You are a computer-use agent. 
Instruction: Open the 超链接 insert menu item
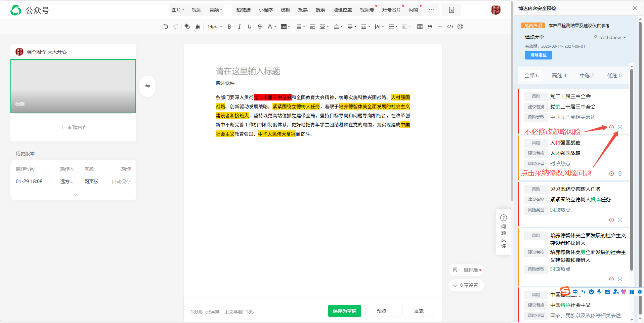[x=243, y=10]
